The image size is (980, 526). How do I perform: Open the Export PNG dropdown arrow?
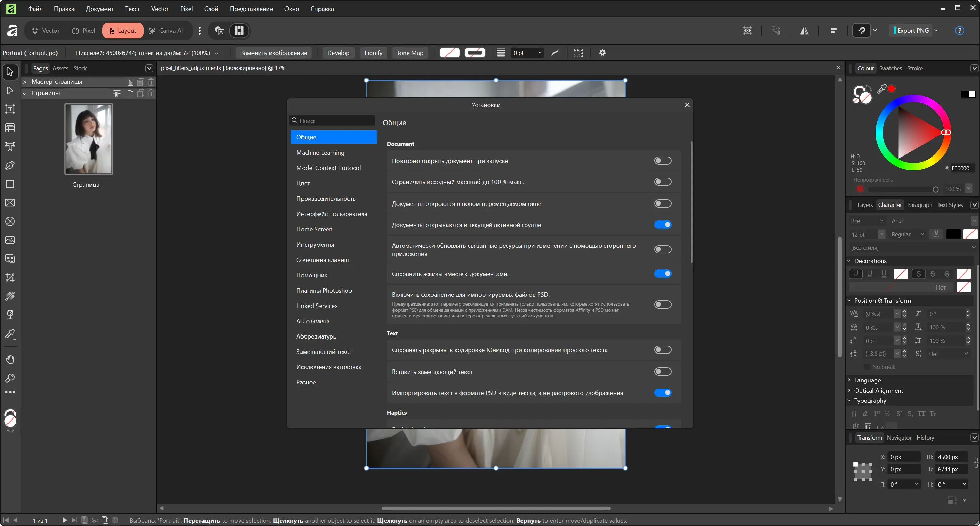click(936, 31)
